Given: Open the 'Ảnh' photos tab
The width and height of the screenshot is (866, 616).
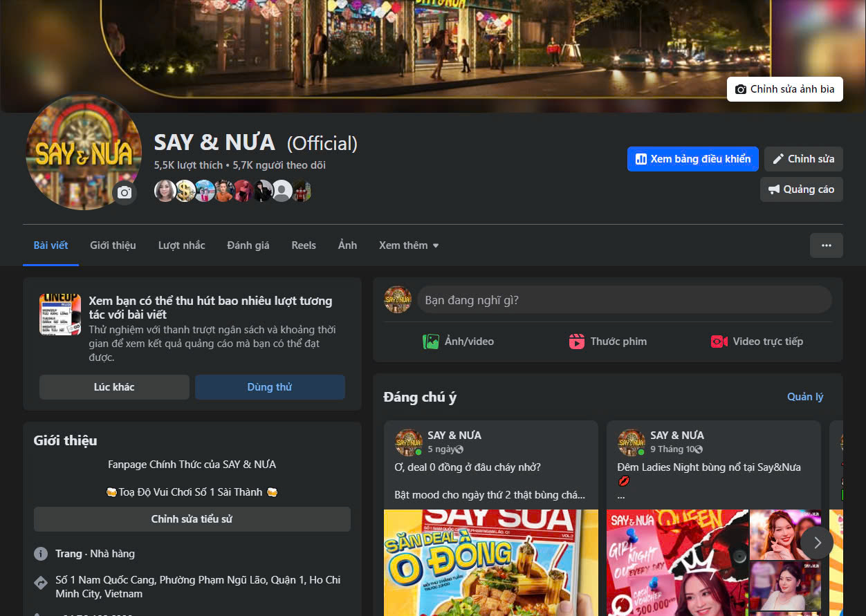Looking at the screenshot, I should click(347, 245).
